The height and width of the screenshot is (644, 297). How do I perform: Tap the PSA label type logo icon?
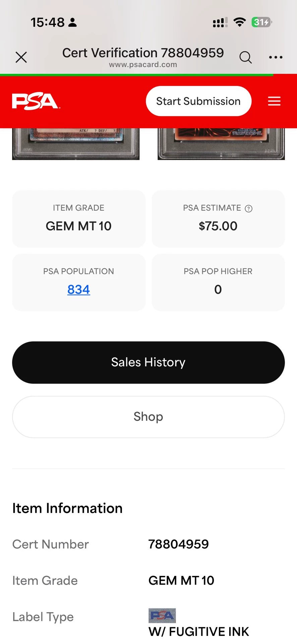click(162, 615)
